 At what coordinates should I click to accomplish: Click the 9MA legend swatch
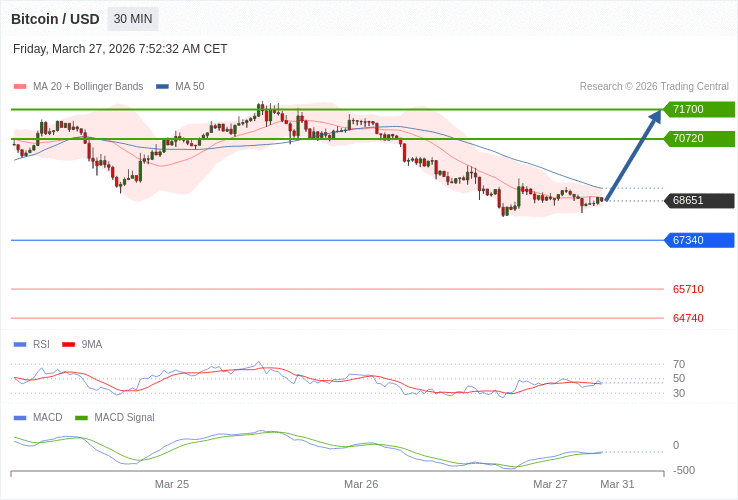(69, 345)
